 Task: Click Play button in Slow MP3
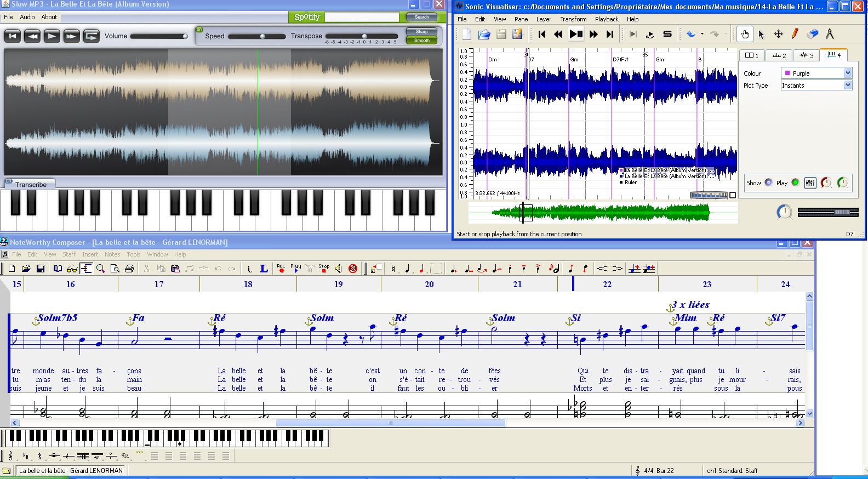(52, 36)
